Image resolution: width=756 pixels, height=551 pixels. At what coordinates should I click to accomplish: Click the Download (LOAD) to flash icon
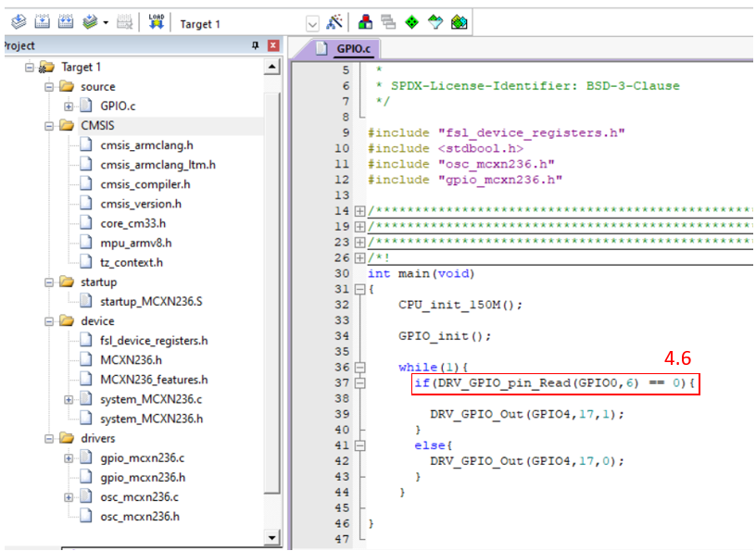(x=156, y=22)
